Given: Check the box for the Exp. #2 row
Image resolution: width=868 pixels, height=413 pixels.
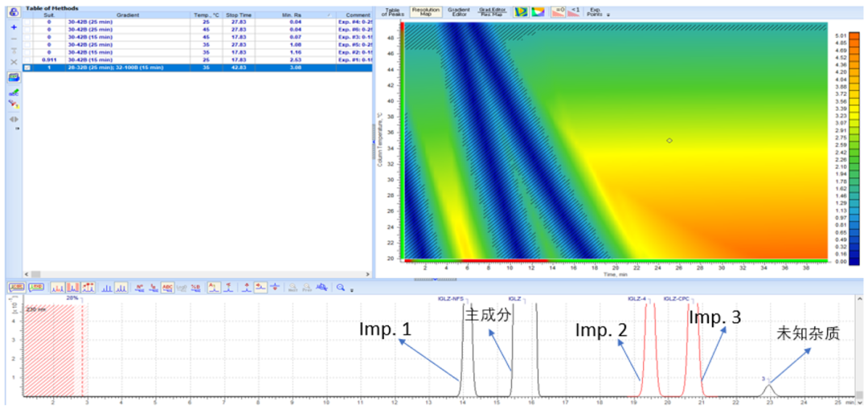Looking at the screenshot, I should [27, 52].
